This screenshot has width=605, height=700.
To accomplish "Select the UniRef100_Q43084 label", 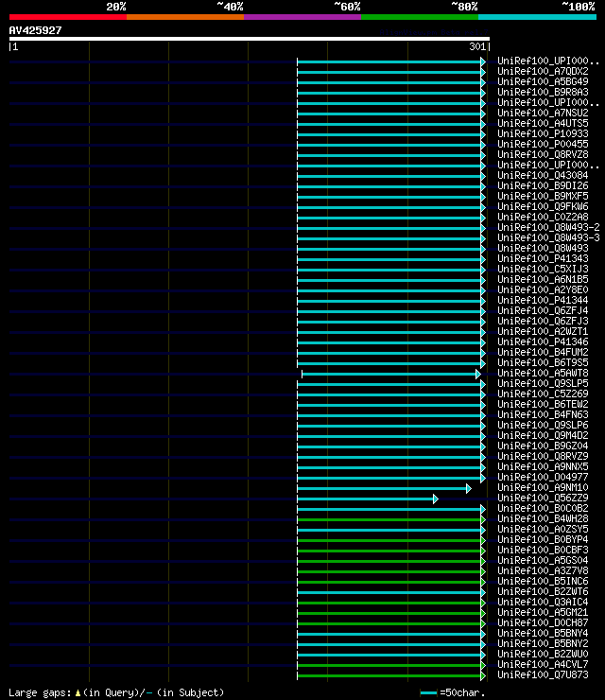I will [x=543, y=175].
